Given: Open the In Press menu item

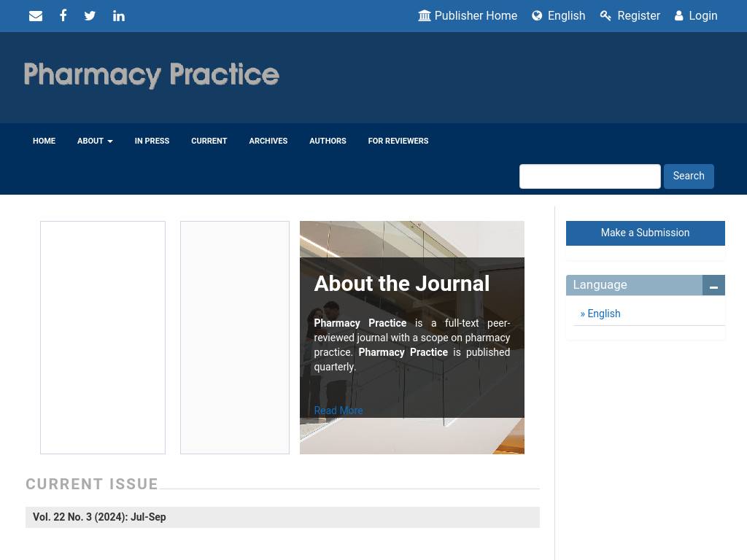Looking at the screenshot, I should 152,141.
